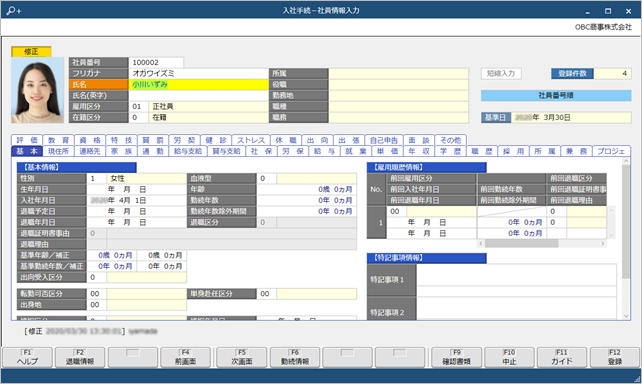
Task: Click the 短縮入力 button
Action: 501,74
